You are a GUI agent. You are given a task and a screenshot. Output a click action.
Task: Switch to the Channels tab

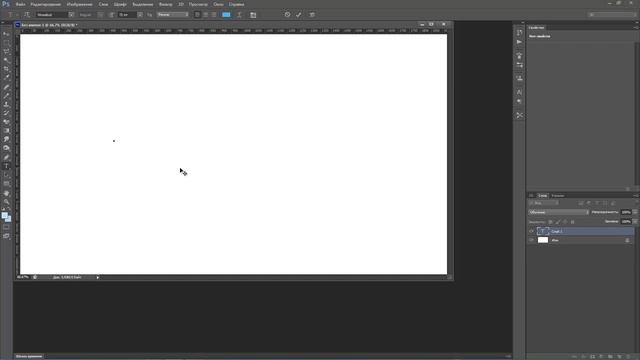558,196
